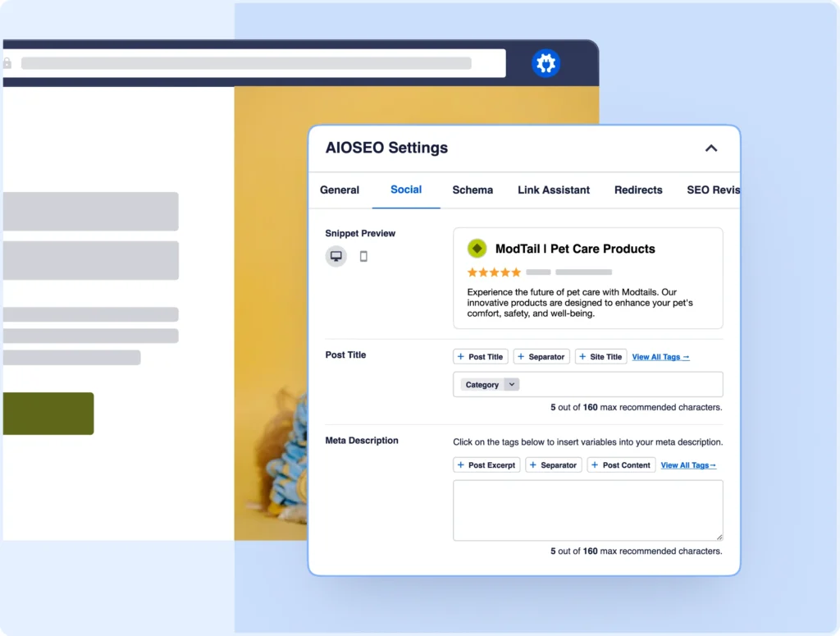Open the Redirects tab

pyautogui.click(x=638, y=190)
